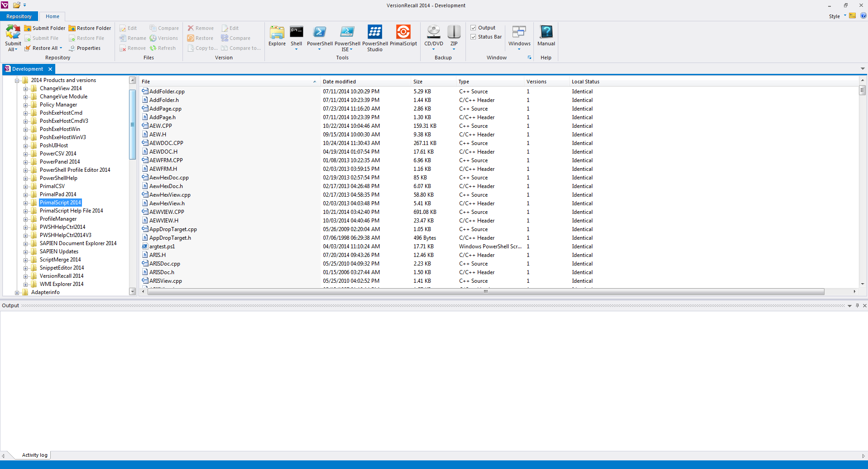Click the file list horizontal scrollbar thumb
The height and width of the screenshot is (469, 868).
point(485,291)
